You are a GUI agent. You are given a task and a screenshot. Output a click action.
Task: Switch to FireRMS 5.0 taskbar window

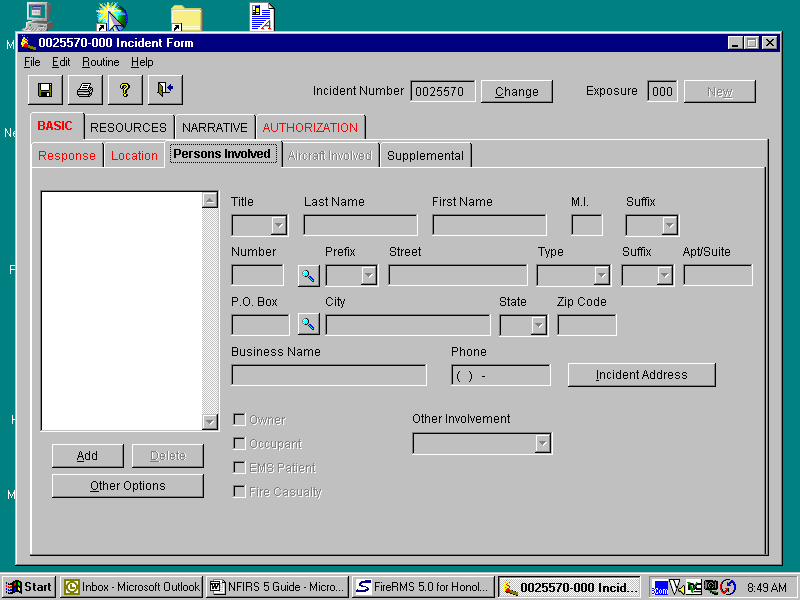click(424, 587)
